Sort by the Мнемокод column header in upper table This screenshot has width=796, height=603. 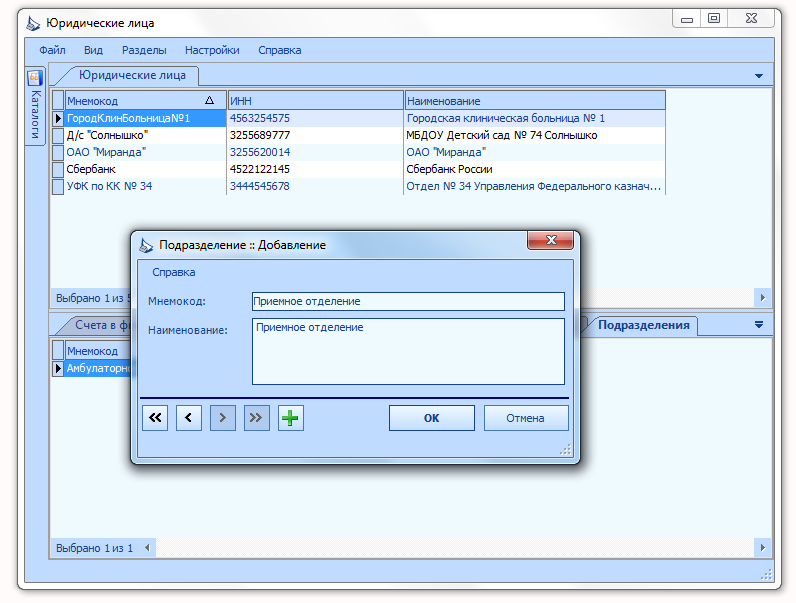[145, 100]
